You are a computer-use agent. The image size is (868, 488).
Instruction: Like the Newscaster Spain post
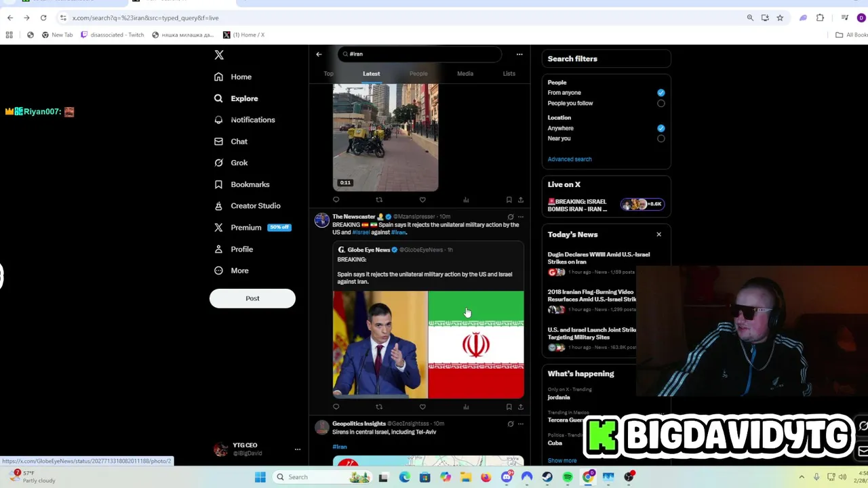tap(422, 407)
